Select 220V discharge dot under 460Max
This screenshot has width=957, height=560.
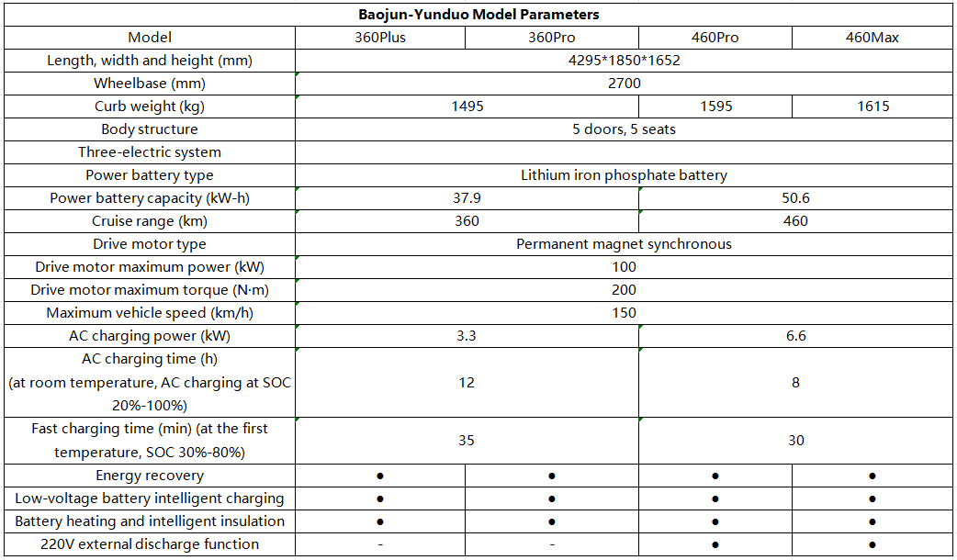pos(873,544)
